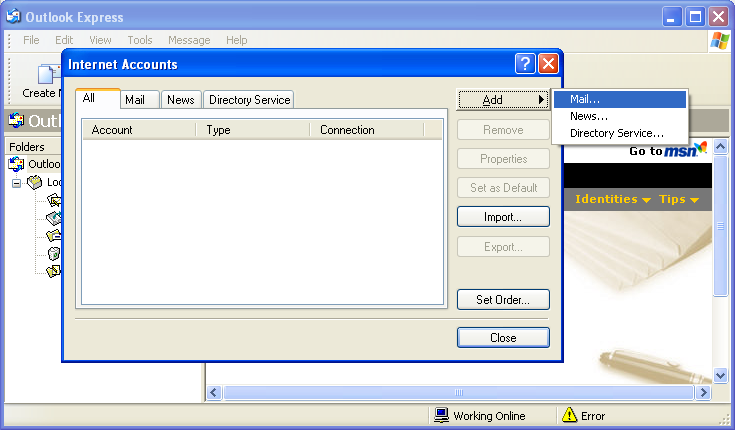This screenshot has height=430, width=735.
Task: Click the horizontal scrollbar right arrow
Action: [703, 392]
